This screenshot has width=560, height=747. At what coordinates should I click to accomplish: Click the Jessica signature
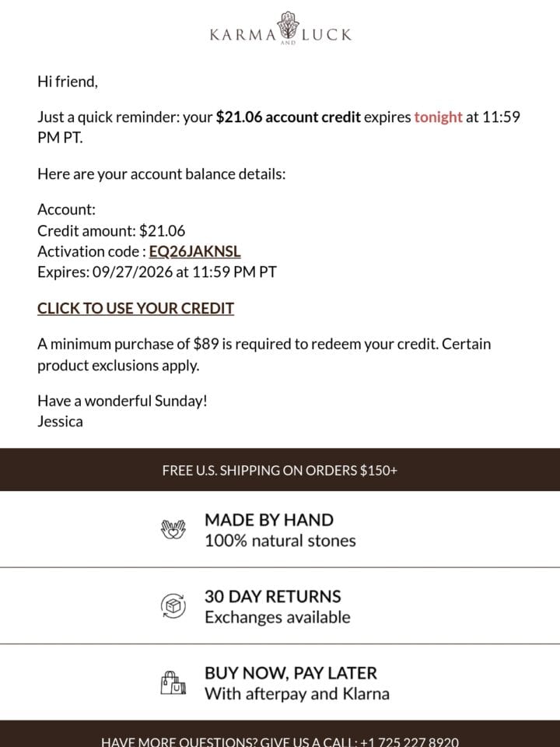(60, 422)
